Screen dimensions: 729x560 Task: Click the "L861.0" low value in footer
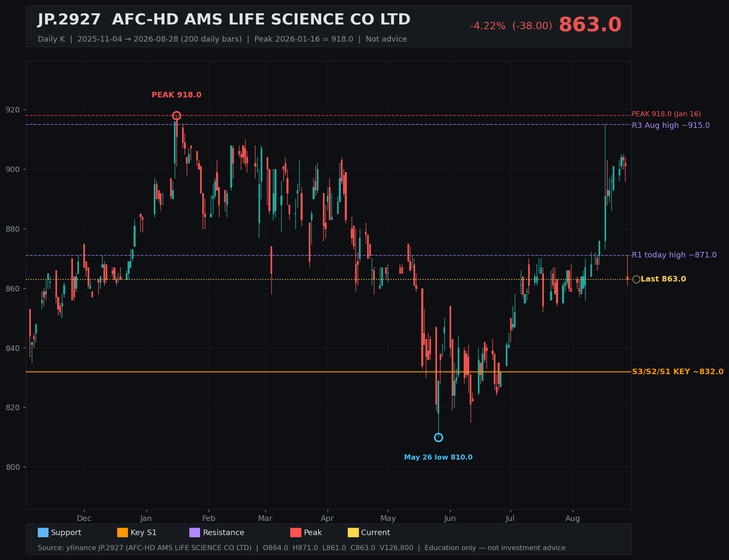click(x=335, y=548)
